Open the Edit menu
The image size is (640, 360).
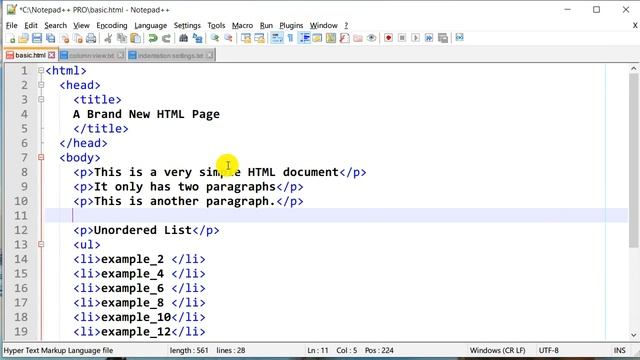(31, 25)
